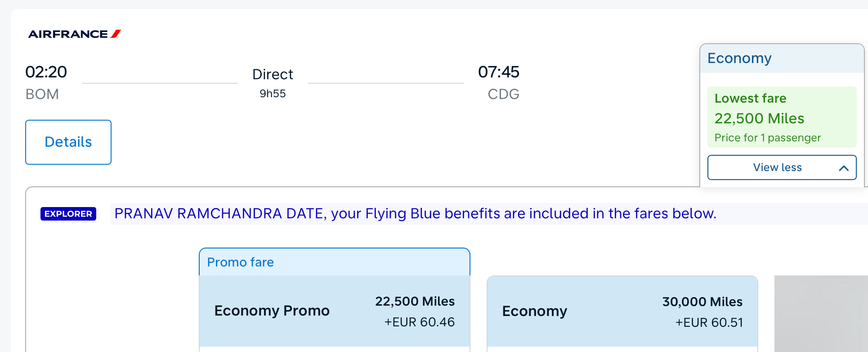Click the red slash in the AIRFRANCE logo
868x352 pixels.
(116, 33)
